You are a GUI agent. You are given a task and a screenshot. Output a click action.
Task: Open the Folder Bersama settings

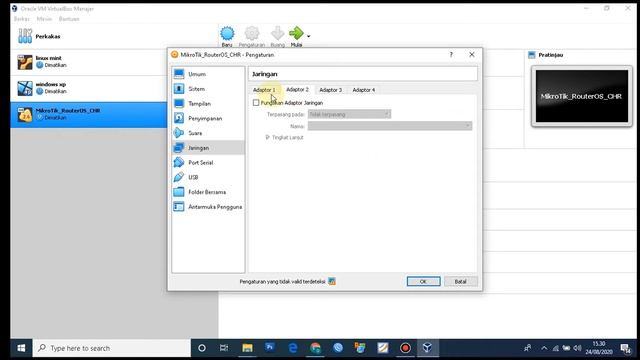[208, 192]
